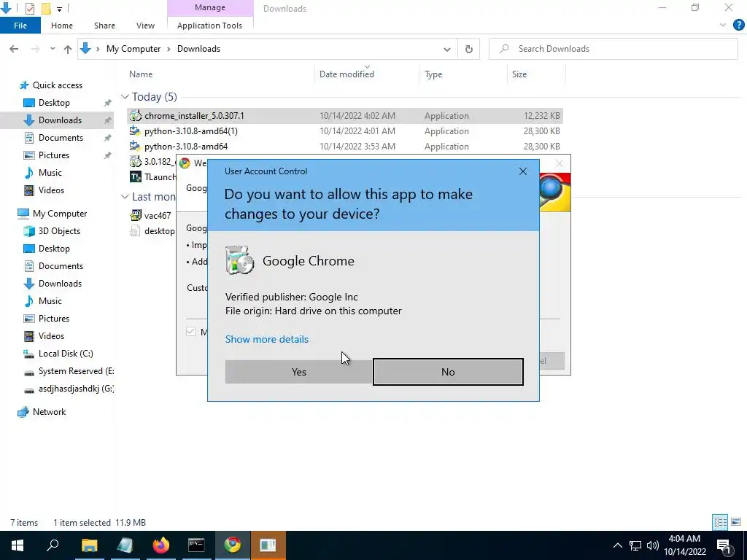The image size is (747, 560).
Task: Open Videos under Quick access
Action: [x=51, y=190]
